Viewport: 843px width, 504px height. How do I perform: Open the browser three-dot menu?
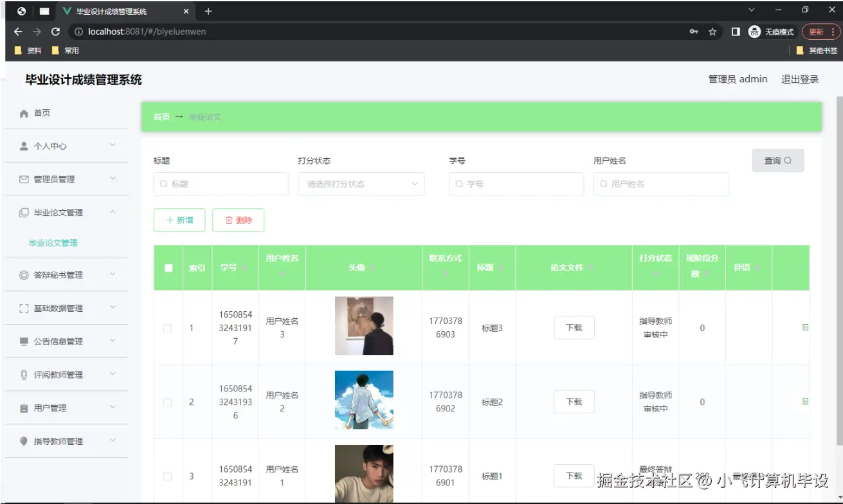click(x=833, y=32)
